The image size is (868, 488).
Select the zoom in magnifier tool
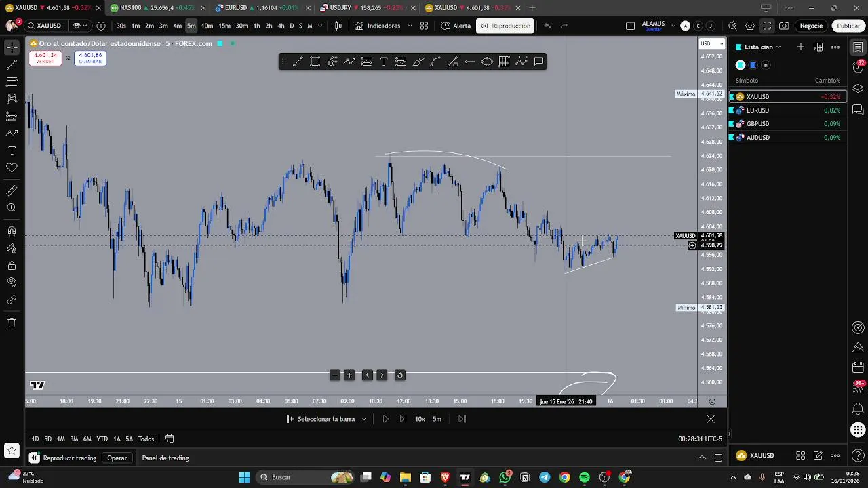pyautogui.click(x=12, y=208)
